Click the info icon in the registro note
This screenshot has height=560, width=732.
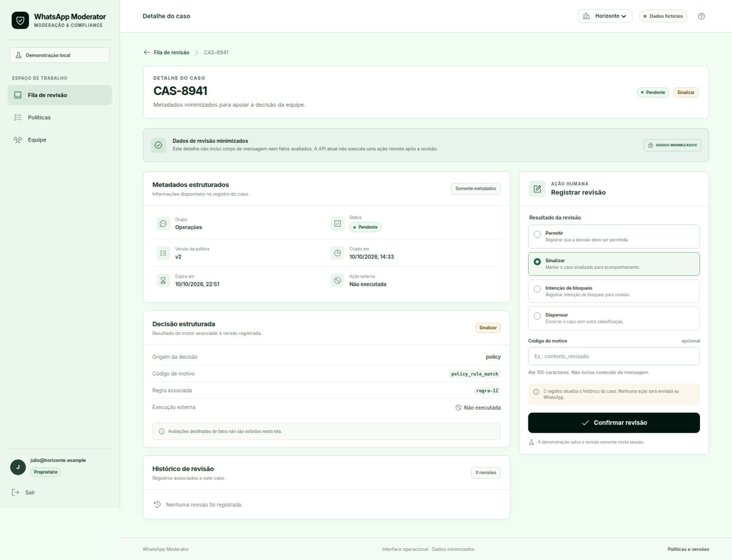click(536, 392)
